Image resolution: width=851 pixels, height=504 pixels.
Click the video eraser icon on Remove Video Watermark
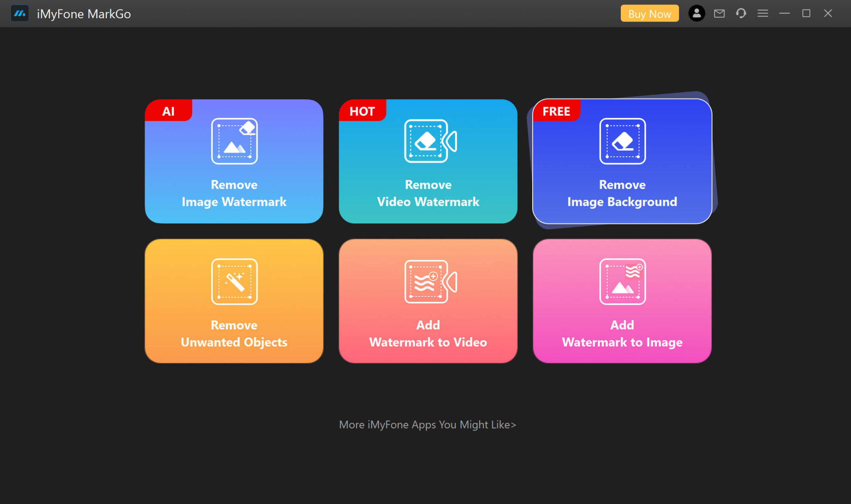(x=430, y=141)
